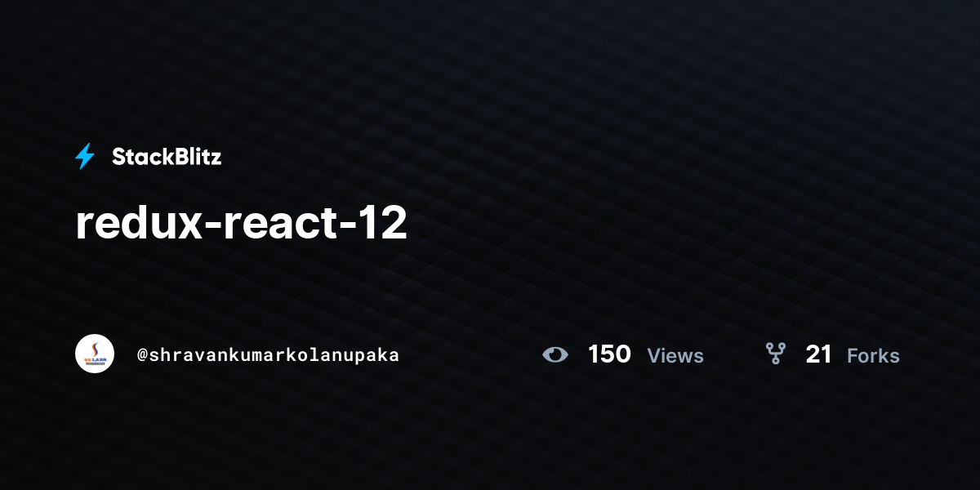Click the StackBlitz lightning bolt logo
The image size is (980, 490).
[85, 156]
